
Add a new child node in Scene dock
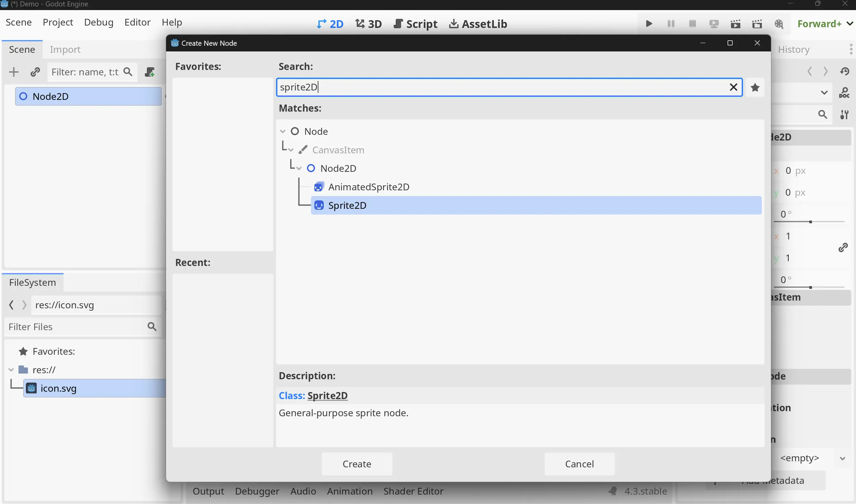pos(13,72)
